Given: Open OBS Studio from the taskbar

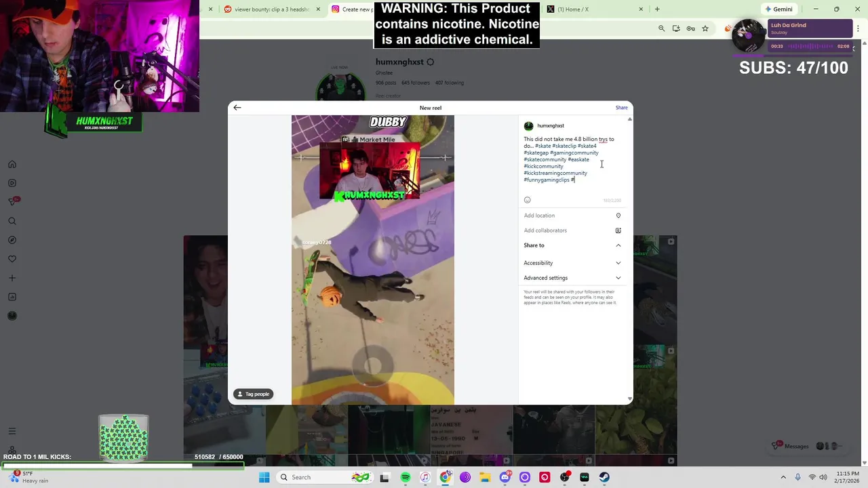Looking at the screenshot, I should pyautogui.click(x=564, y=477).
